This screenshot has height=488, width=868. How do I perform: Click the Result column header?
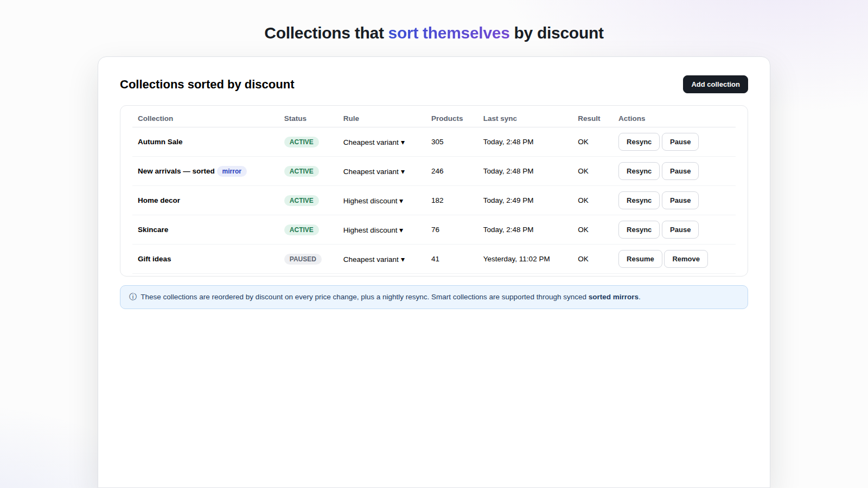coord(589,118)
